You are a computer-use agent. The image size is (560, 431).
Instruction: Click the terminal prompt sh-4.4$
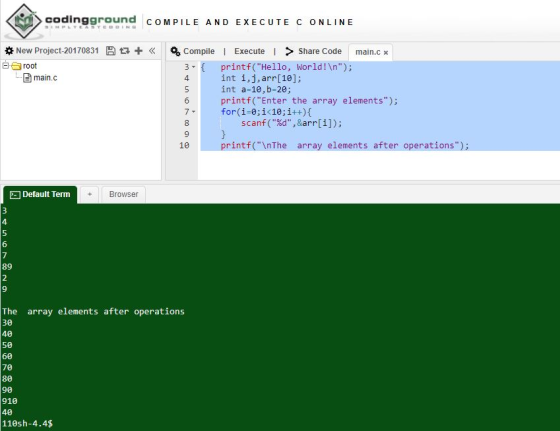tap(35, 424)
